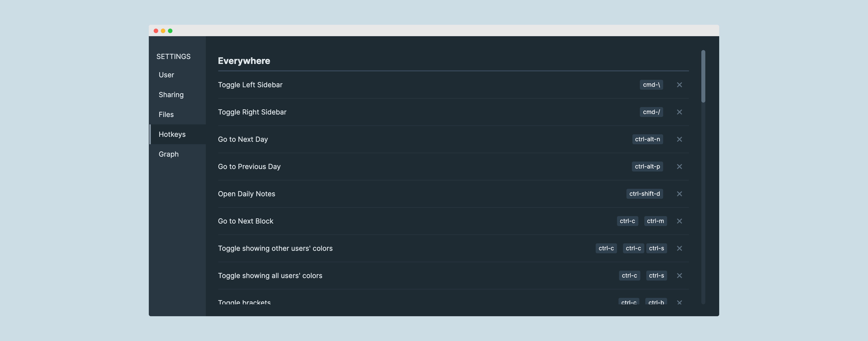Remove the all users' colors hotkey
868x341 pixels.
(x=679, y=276)
